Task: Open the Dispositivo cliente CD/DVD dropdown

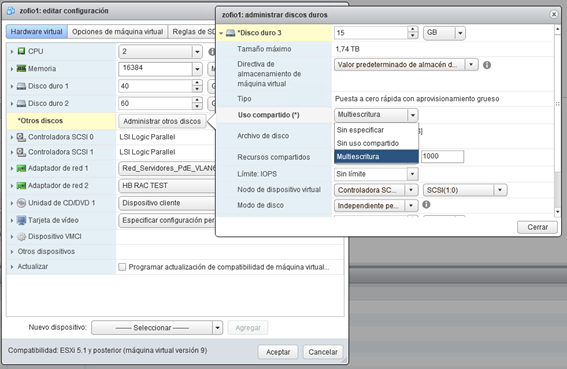Action: 167,203
